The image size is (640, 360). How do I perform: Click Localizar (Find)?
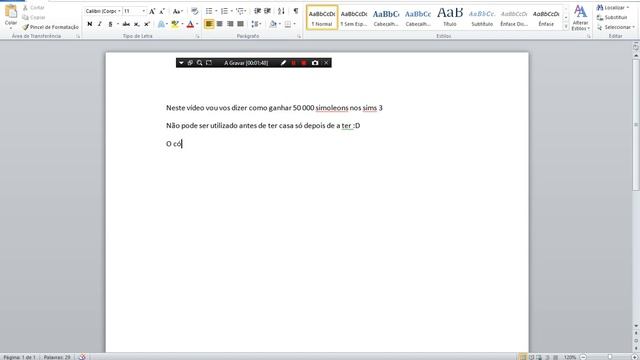click(612, 8)
